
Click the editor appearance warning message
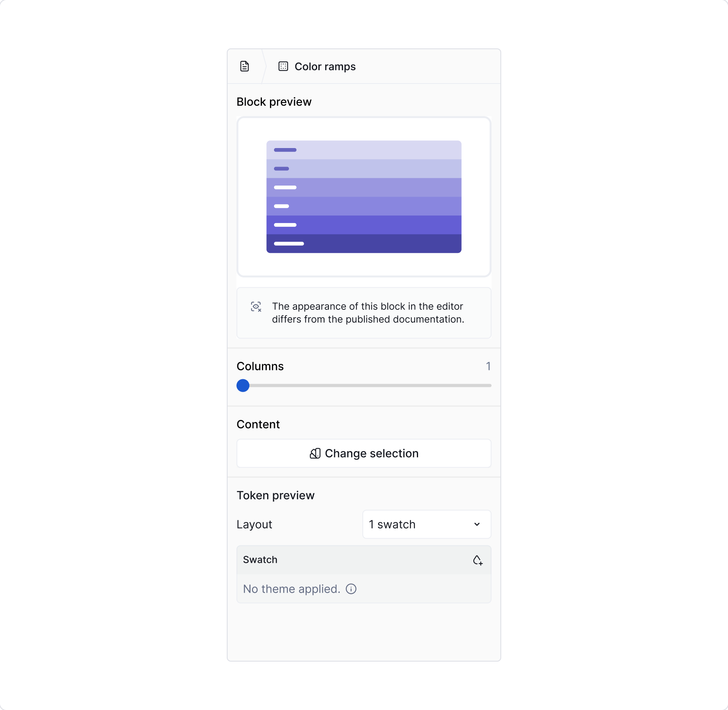click(x=368, y=313)
